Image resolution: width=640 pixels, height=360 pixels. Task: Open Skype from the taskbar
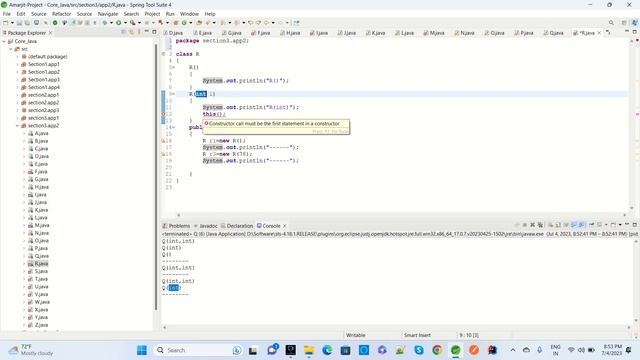click(419, 350)
